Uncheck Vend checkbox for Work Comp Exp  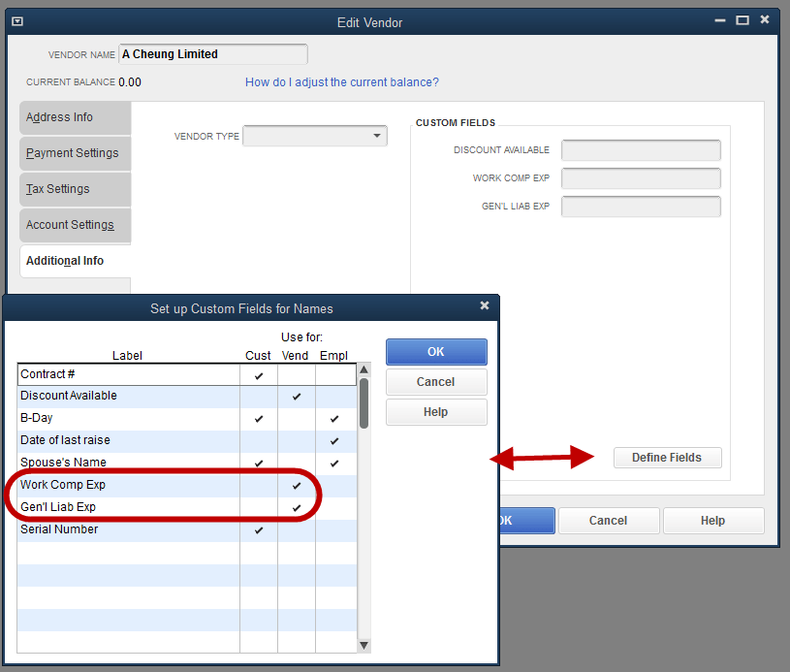pos(296,485)
